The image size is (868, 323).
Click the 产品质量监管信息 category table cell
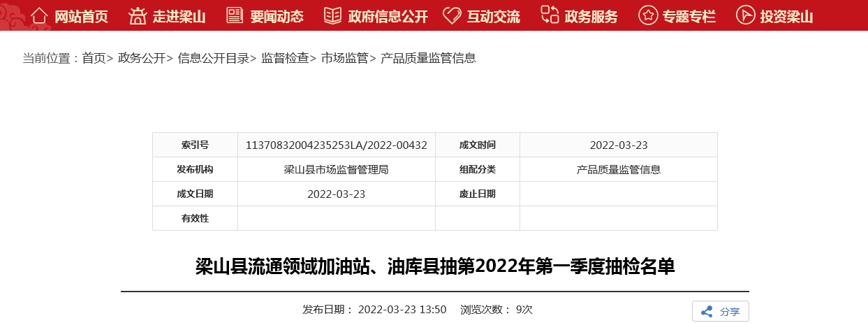point(619,169)
